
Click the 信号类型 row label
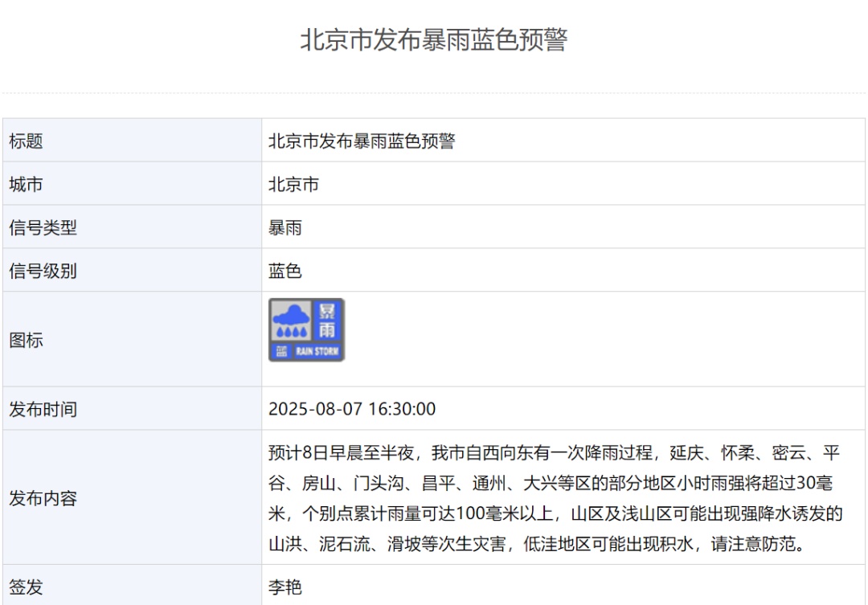tap(35, 227)
